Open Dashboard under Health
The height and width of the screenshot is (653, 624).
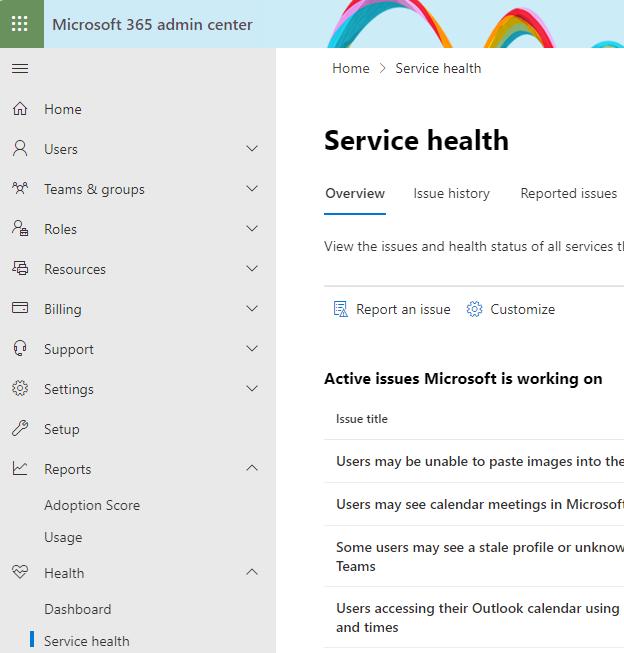click(78, 609)
